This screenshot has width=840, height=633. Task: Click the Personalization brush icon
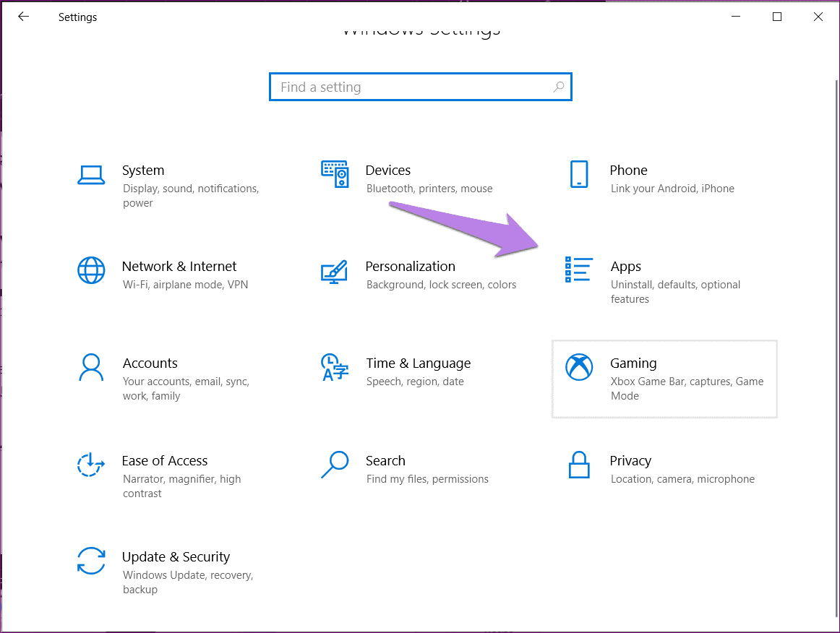335,273
